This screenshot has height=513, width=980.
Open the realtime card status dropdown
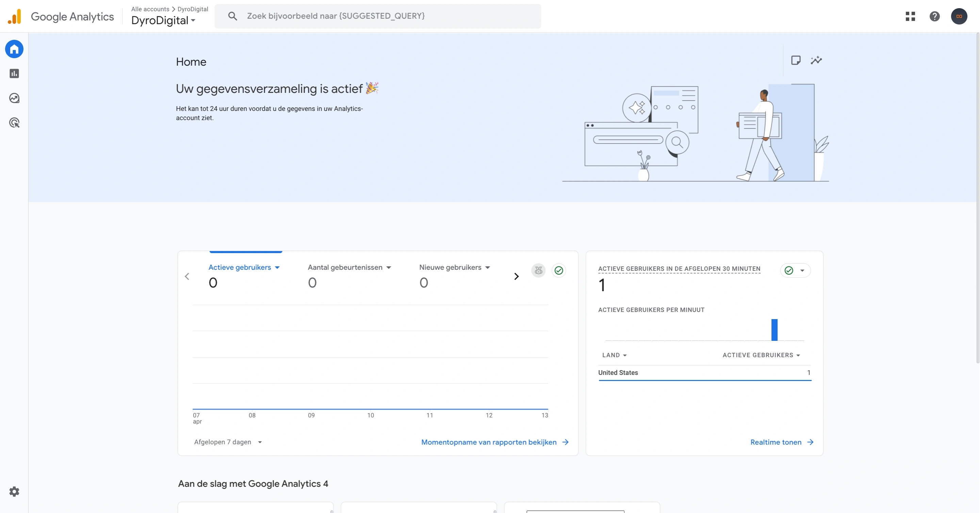(796, 270)
